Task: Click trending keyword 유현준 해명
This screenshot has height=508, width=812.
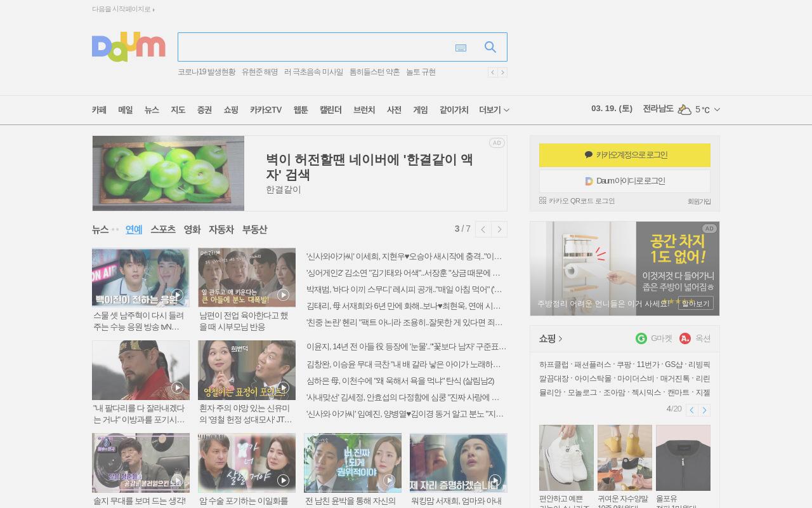Action: click(x=259, y=72)
